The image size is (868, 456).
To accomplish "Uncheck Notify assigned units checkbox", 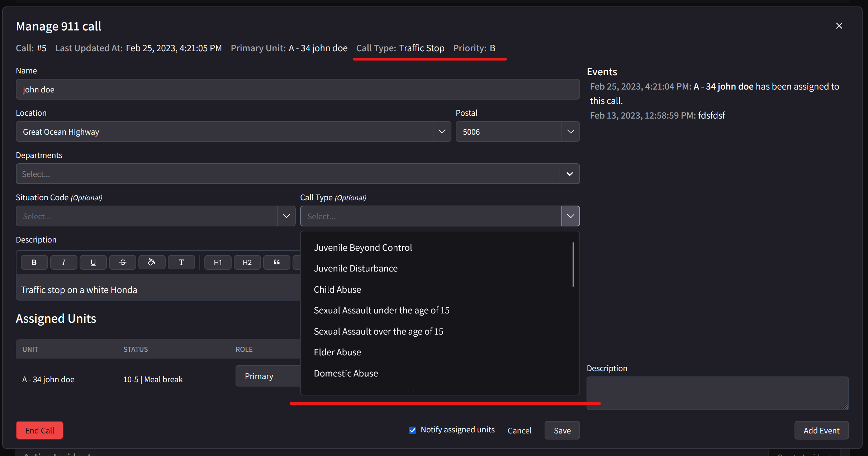I will 412,430.
